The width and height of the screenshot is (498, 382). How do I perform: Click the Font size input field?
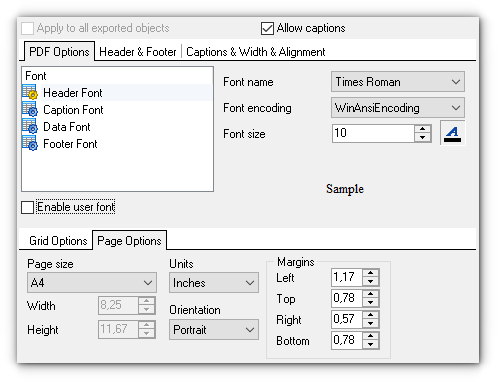(x=373, y=133)
